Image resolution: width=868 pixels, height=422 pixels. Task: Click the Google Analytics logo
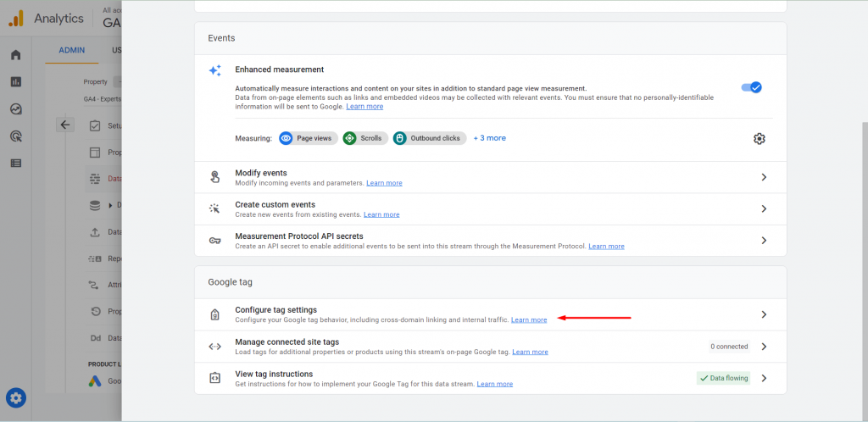pyautogui.click(x=16, y=19)
